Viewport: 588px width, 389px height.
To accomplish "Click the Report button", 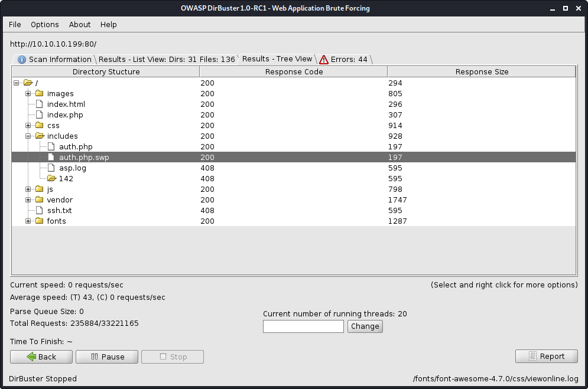I will pos(546,356).
